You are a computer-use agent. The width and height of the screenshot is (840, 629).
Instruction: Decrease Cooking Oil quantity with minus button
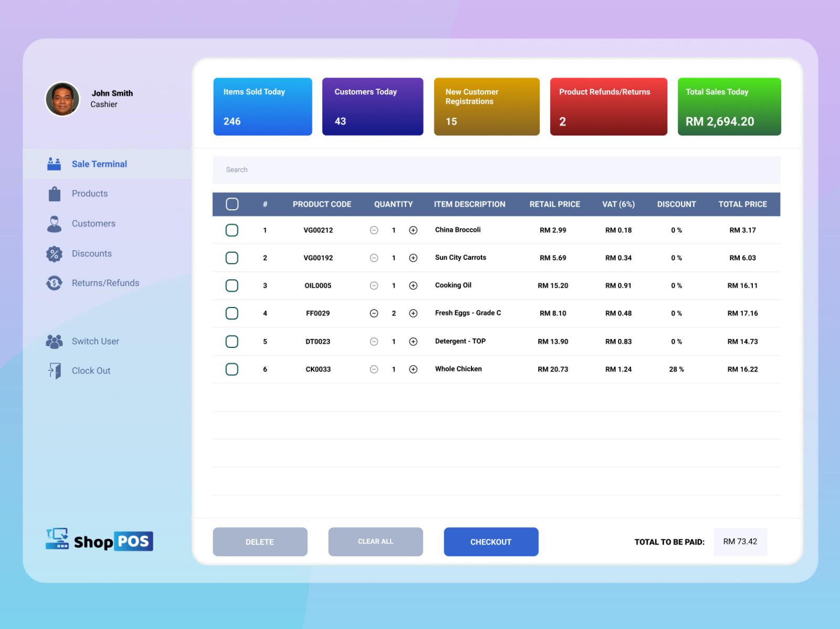tap(374, 285)
